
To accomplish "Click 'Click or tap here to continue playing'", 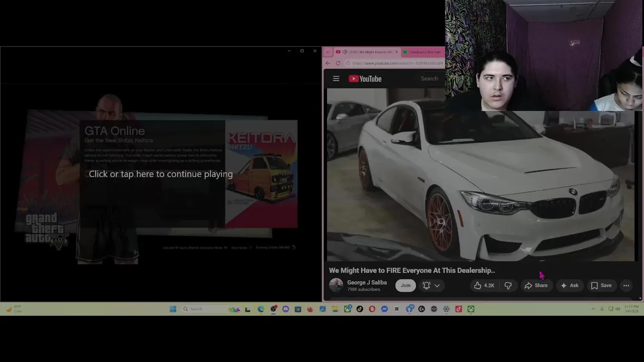I will 160,174.
